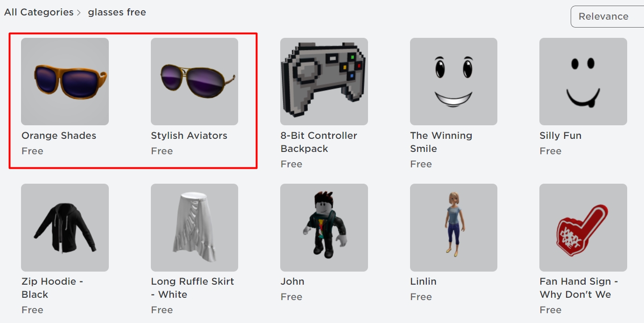
Task: Expand the Relevance sort dropdown
Action: 607,16
